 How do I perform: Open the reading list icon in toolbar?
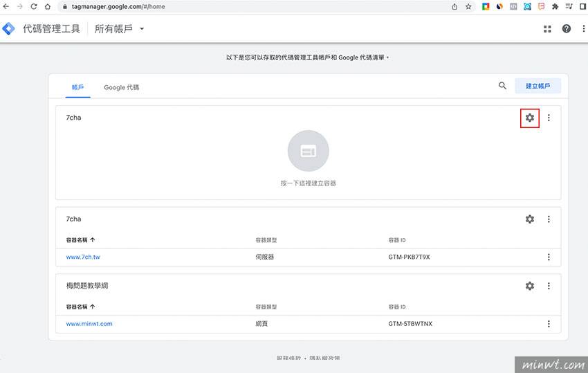coord(569,6)
